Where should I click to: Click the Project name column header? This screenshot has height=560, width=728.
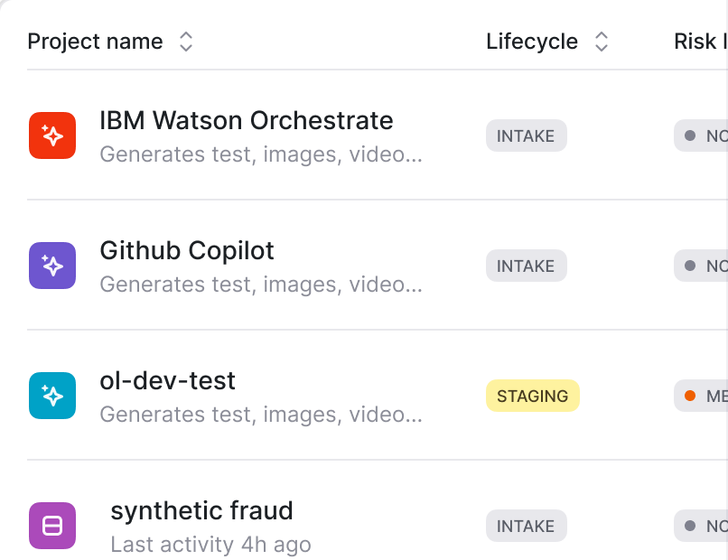[95, 42]
